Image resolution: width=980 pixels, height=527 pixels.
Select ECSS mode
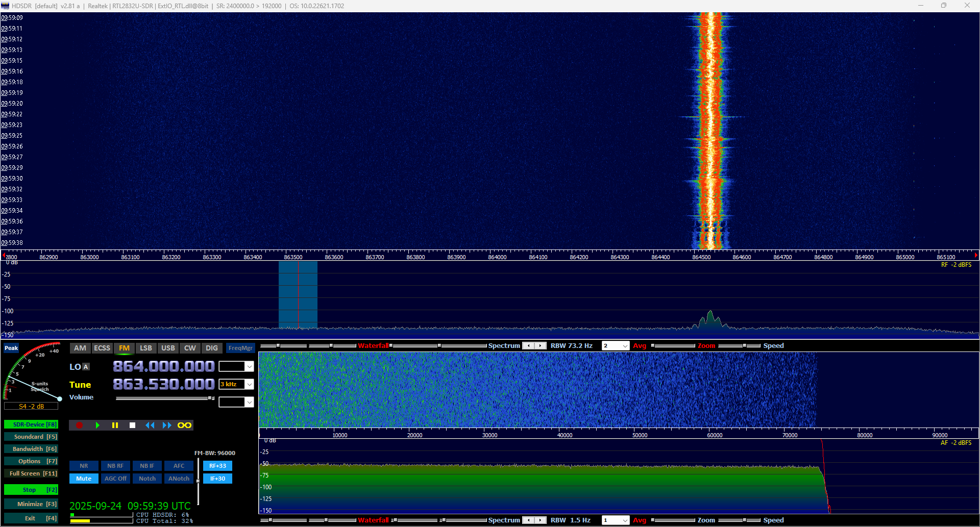102,348
